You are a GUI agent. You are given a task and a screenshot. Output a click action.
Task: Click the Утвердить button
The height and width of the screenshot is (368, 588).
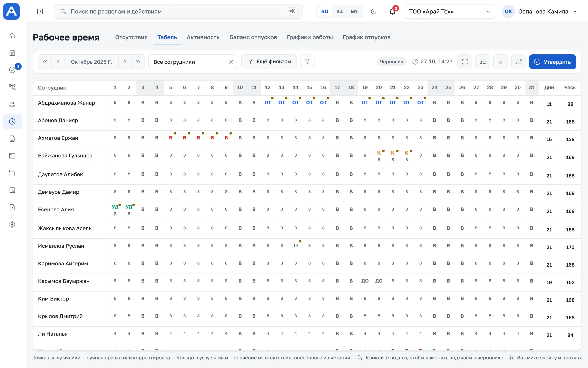tap(552, 62)
